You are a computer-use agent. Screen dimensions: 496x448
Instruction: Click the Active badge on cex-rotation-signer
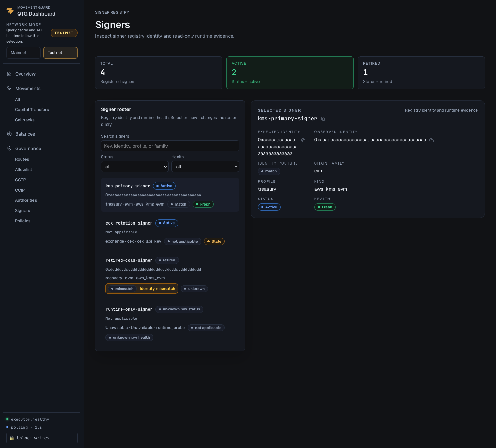tap(167, 223)
